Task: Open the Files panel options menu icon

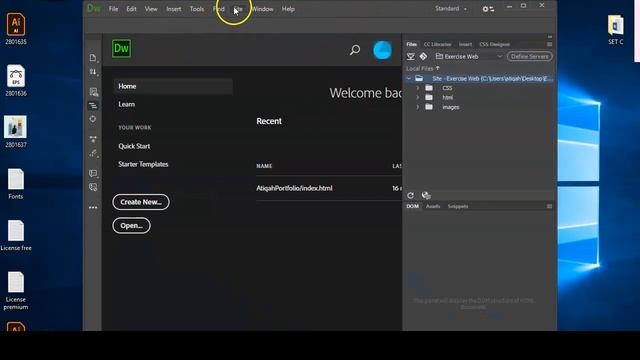Action: [x=549, y=44]
